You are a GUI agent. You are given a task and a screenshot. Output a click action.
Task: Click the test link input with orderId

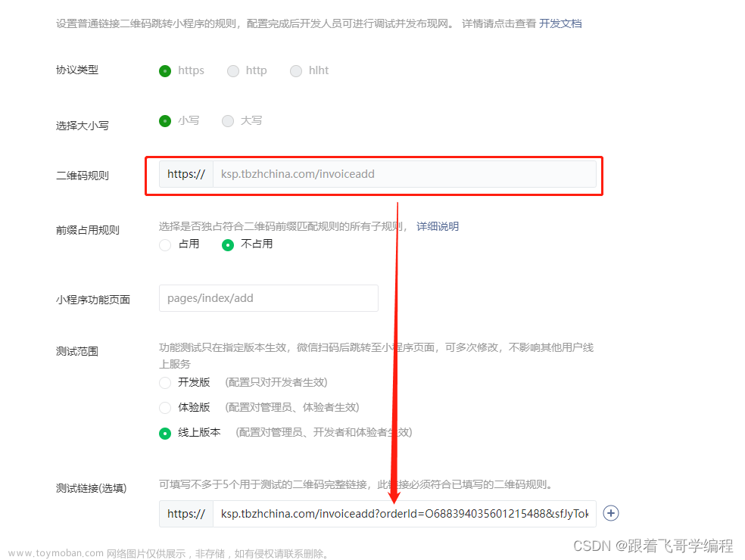coord(404,514)
